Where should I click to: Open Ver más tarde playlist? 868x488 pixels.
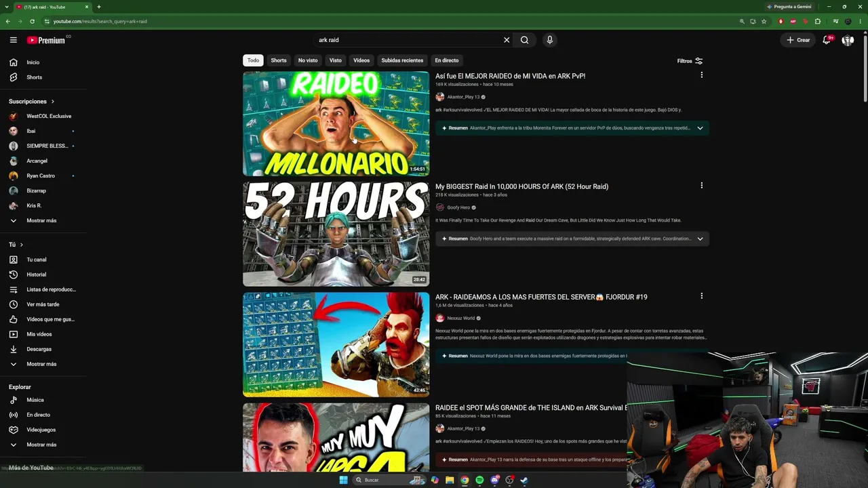pyautogui.click(x=43, y=304)
